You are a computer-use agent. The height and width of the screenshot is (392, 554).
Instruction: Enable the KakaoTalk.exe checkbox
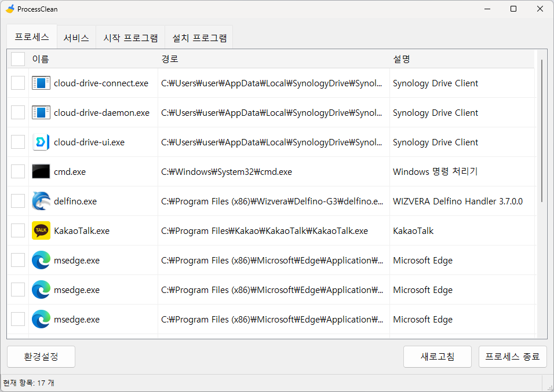click(18, 230)
